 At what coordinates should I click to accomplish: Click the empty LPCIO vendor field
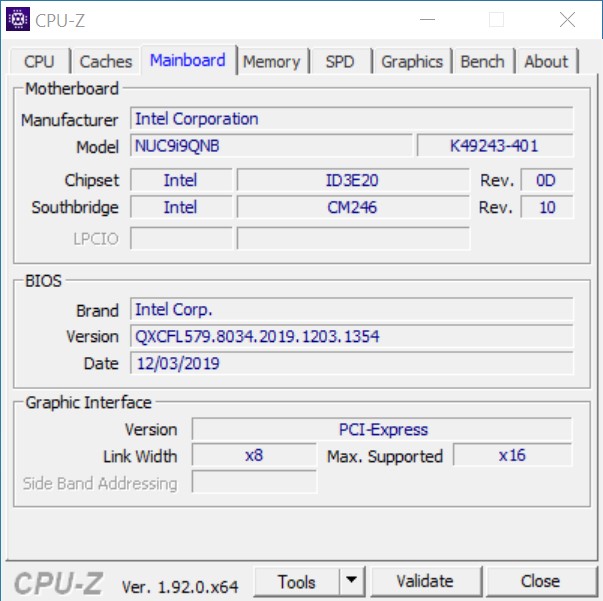pyautogui.click(x=181, y=238)
